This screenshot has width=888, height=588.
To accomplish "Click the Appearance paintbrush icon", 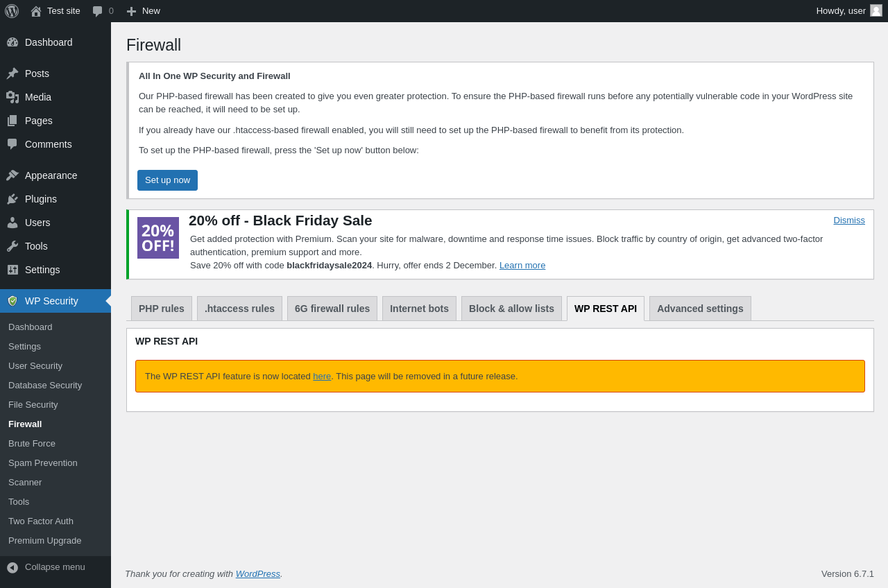I will pos(12,175).
